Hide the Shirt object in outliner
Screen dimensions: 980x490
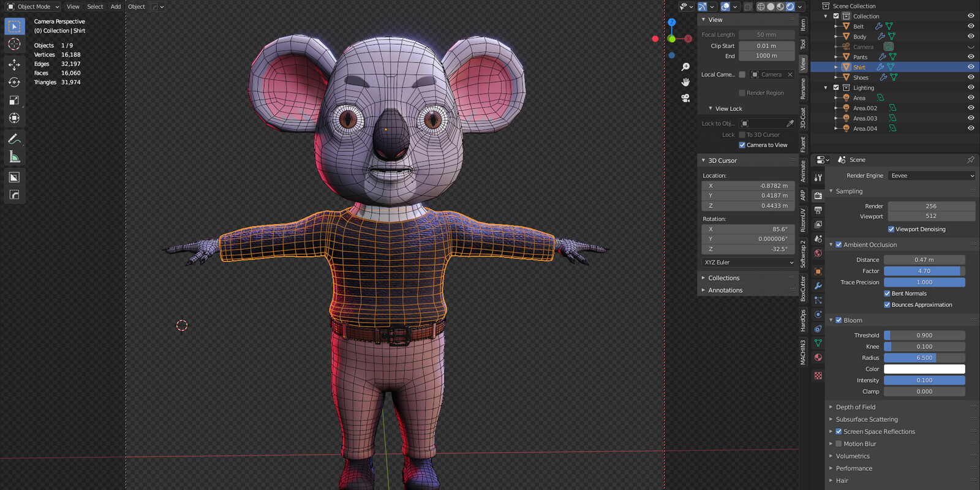coord(970,67)
